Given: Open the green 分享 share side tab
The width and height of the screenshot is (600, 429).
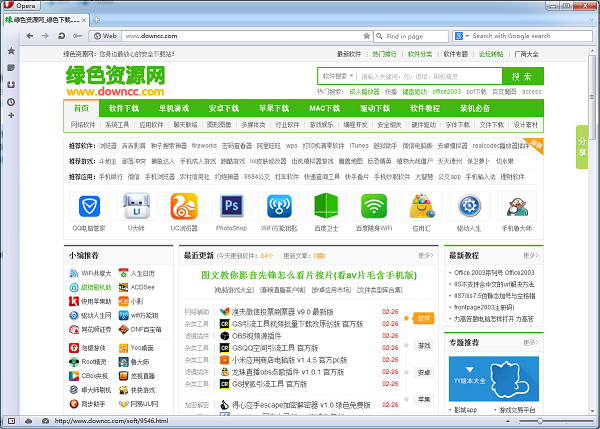Looking at the screenshot, I should pos(582,147).
